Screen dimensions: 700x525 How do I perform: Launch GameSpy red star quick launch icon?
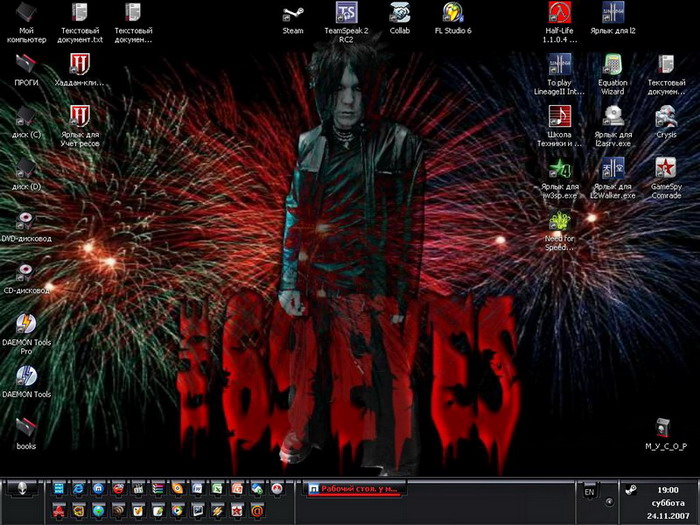pyautogui.click(x=237, y=510)
